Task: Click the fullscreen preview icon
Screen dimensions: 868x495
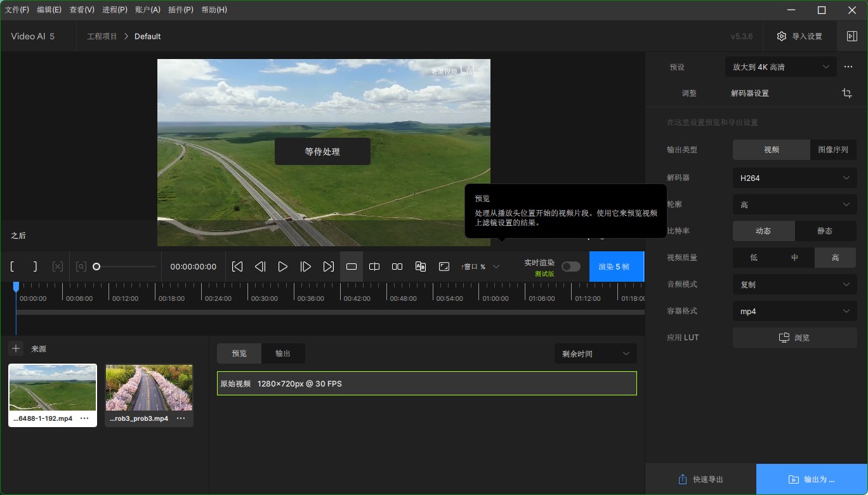Action: (x=444, y=267)
